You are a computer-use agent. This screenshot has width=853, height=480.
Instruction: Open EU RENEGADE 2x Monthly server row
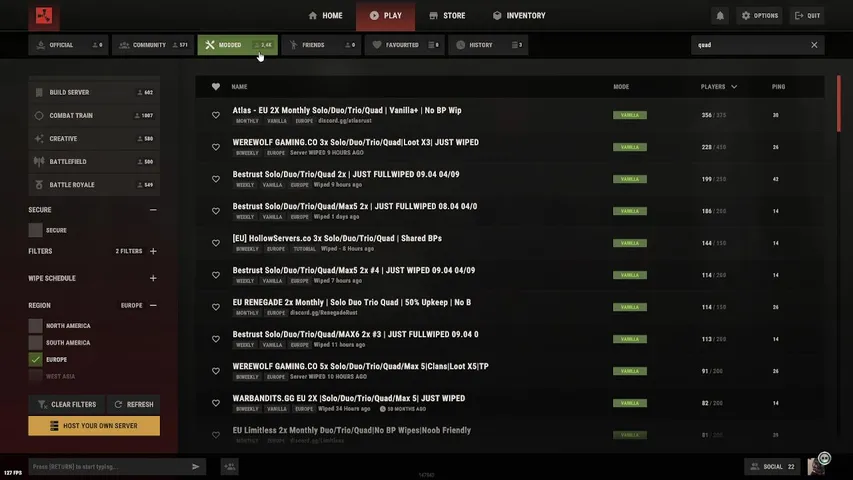pos(510,307)
